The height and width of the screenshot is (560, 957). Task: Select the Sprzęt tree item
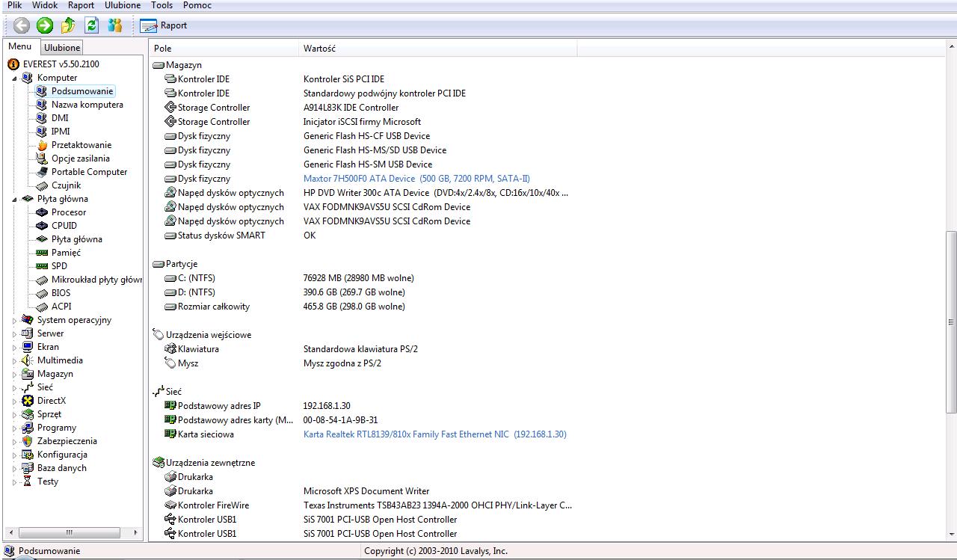(x=49, y=414)
